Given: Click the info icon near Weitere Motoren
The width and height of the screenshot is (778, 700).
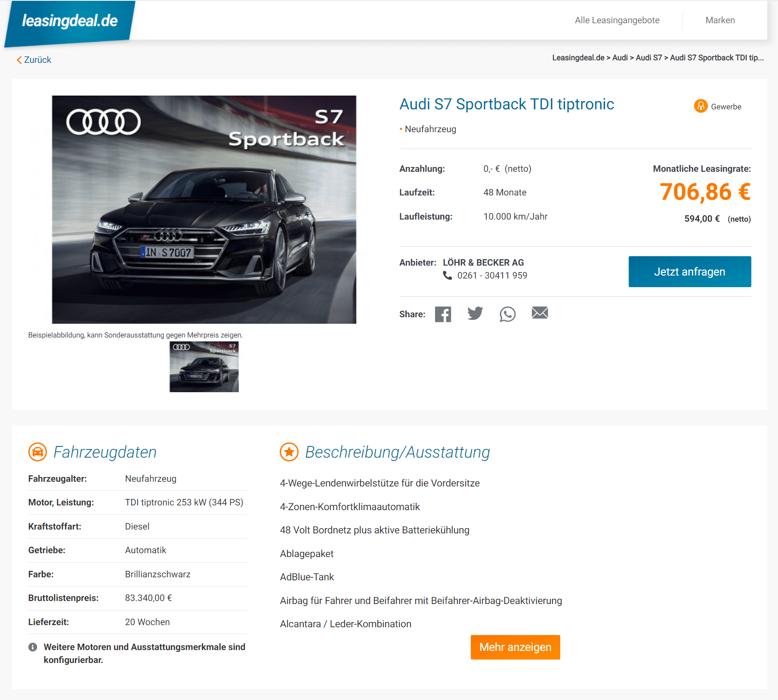Looking at the screenshot, I should click(x=33, y=647).
